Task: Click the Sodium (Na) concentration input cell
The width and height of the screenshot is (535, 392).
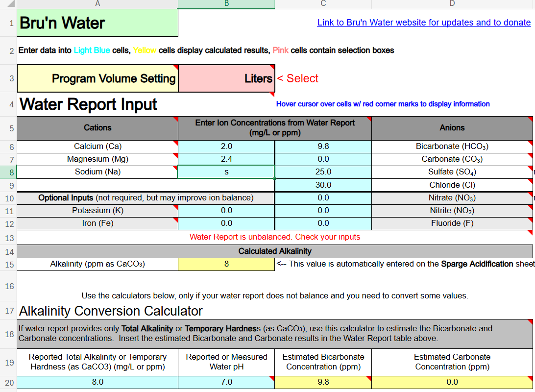Action: point(226,172)
